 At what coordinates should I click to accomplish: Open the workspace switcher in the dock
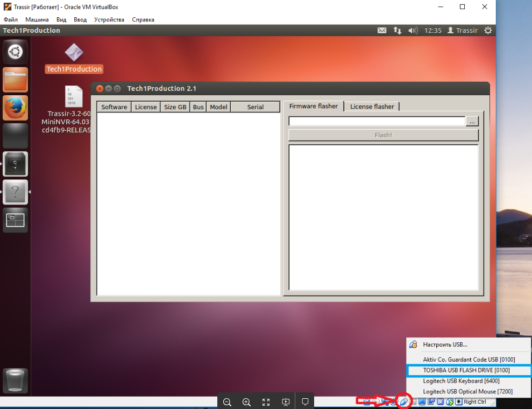15,220
